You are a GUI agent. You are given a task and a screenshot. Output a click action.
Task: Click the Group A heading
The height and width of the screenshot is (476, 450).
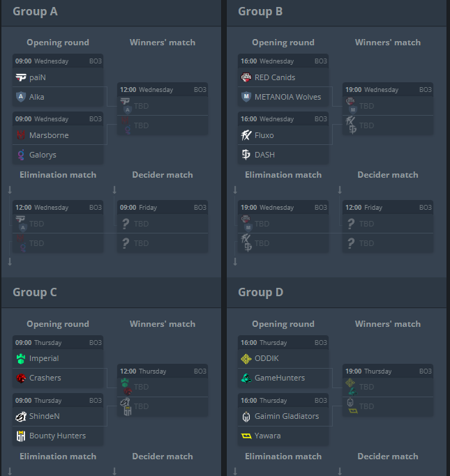(36, 12)
